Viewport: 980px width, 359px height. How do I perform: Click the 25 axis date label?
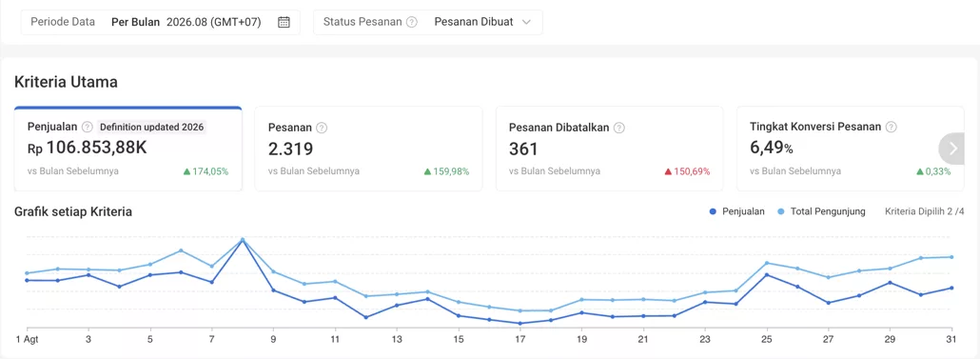[x=767, y=339]
